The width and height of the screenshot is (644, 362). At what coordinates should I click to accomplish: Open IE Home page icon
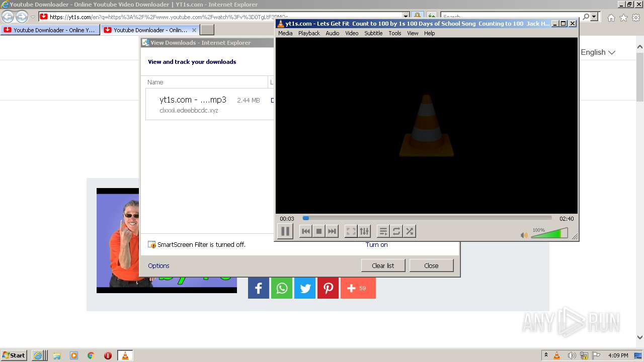coord(611,18)
